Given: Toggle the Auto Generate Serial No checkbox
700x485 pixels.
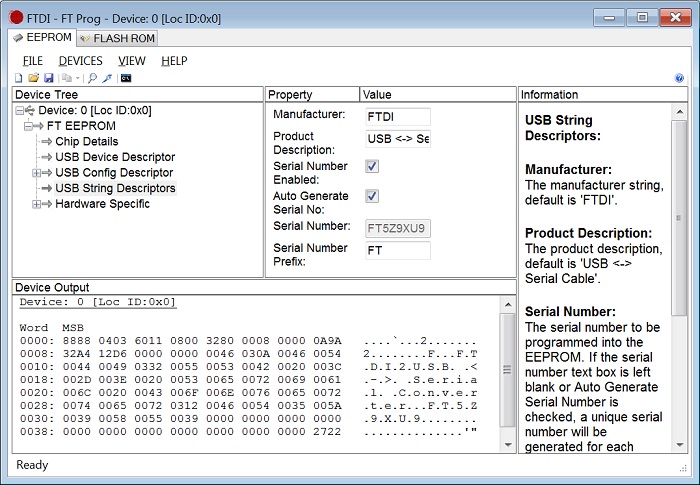Looking at the screenshot, I should [372, 196].
